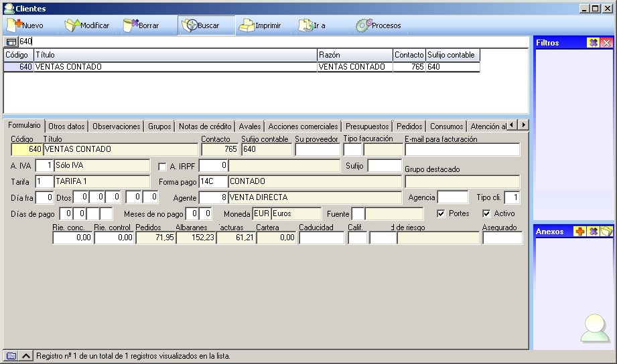Click the Nuevo toolbar button
This screenshot has width=617, height=364.
pyautogui.click(x=25, y=25)
